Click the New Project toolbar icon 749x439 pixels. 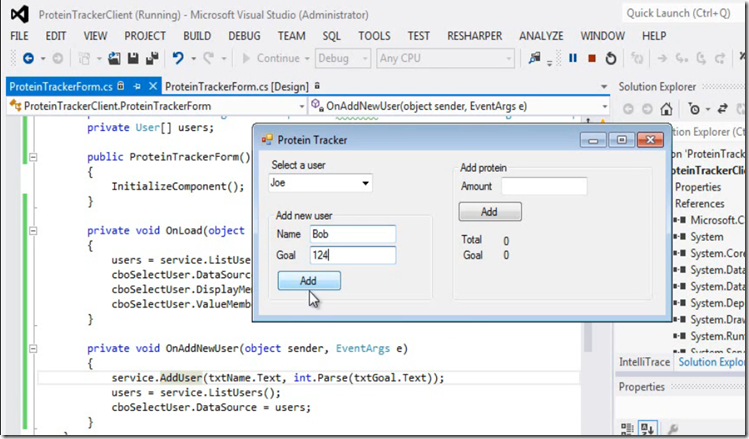click(x=84, y=58)
